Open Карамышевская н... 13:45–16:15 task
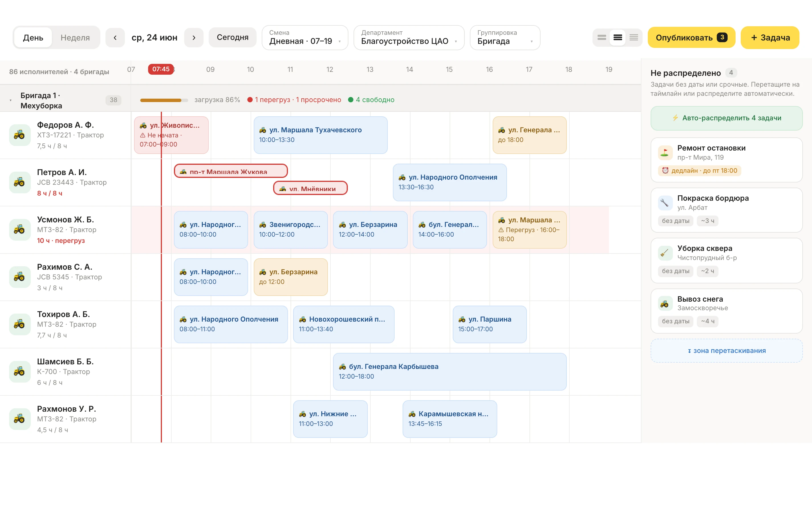The width and height of the screenshot is (812, 524). pos(450,419)
